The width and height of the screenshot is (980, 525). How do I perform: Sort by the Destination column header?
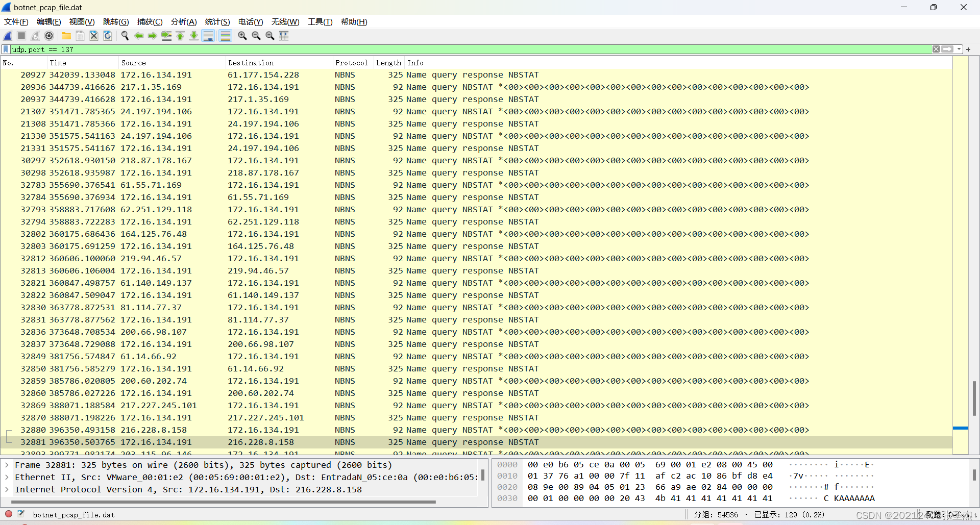[279, 63]
